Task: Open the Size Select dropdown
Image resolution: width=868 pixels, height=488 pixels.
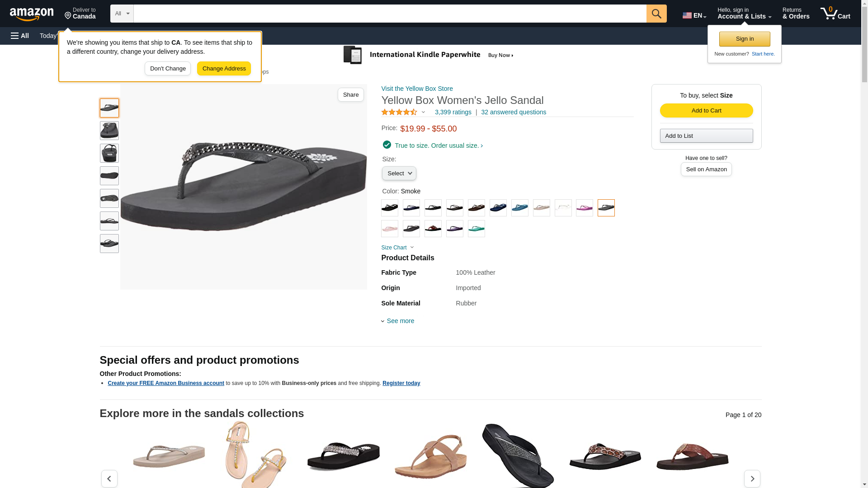Action: coord(399,174)
